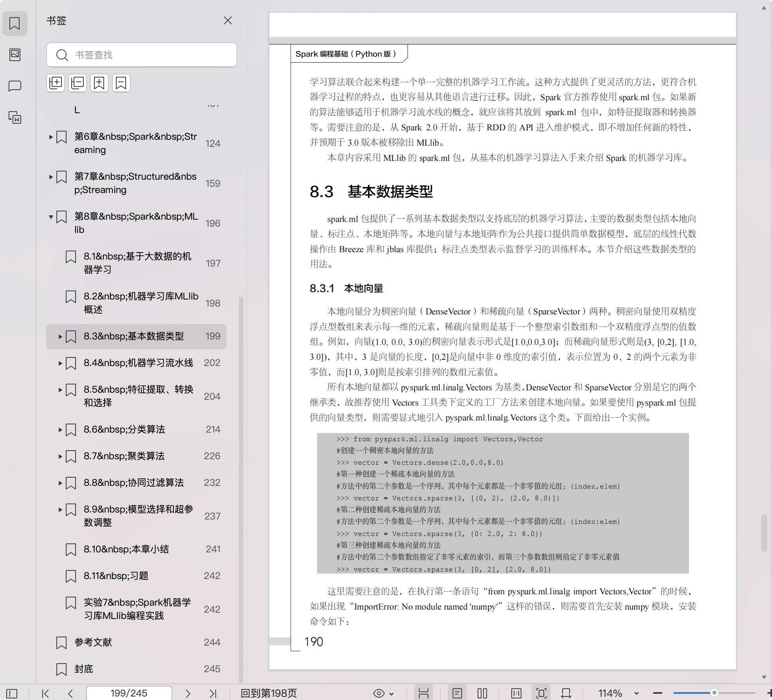Select two-page view icon

pos(482,694)
